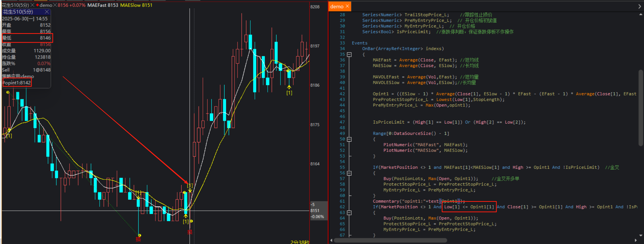
Task: Click red diamond icon beside demo label
Action: click(37, 5)
